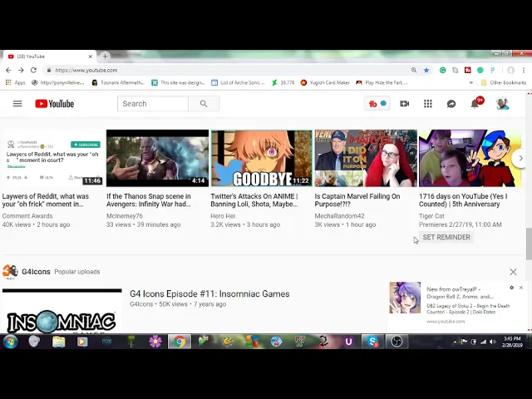Open the Tiger Cat channel link
Viewport: 532px width, 399px height.
pos(431,216)
